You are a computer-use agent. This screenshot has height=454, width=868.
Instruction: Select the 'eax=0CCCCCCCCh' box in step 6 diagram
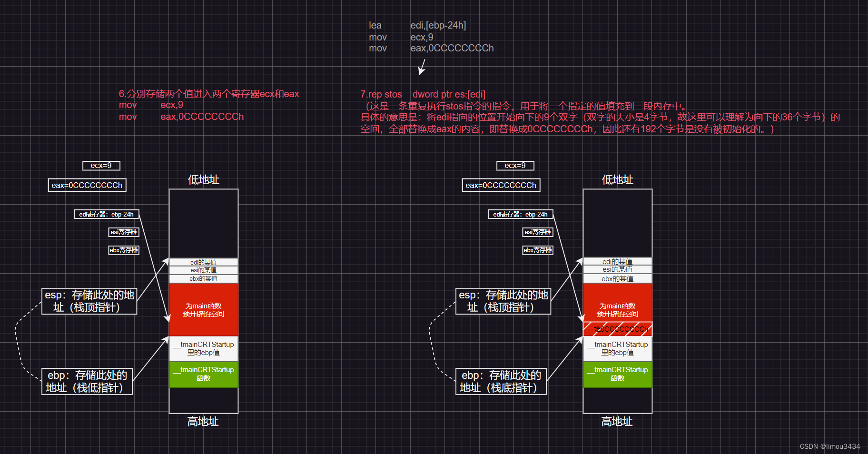point(87,185)
